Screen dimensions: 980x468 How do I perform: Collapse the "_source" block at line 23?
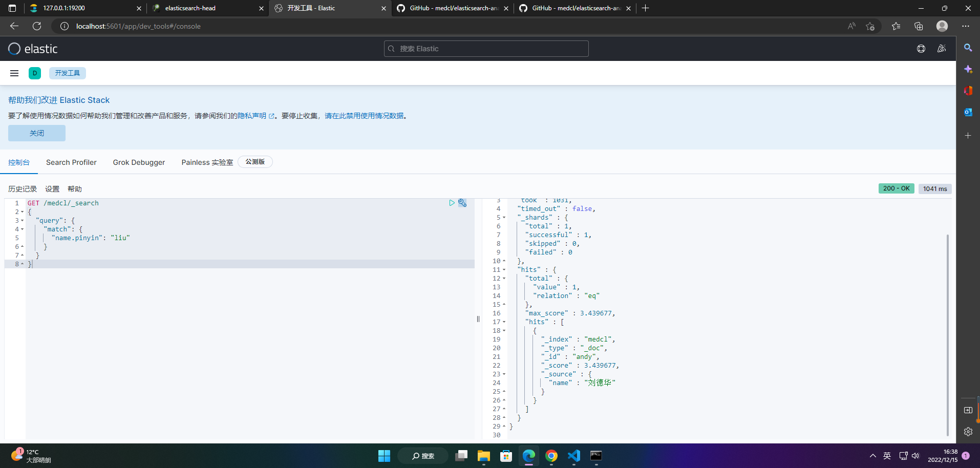[x=504, y=374]
